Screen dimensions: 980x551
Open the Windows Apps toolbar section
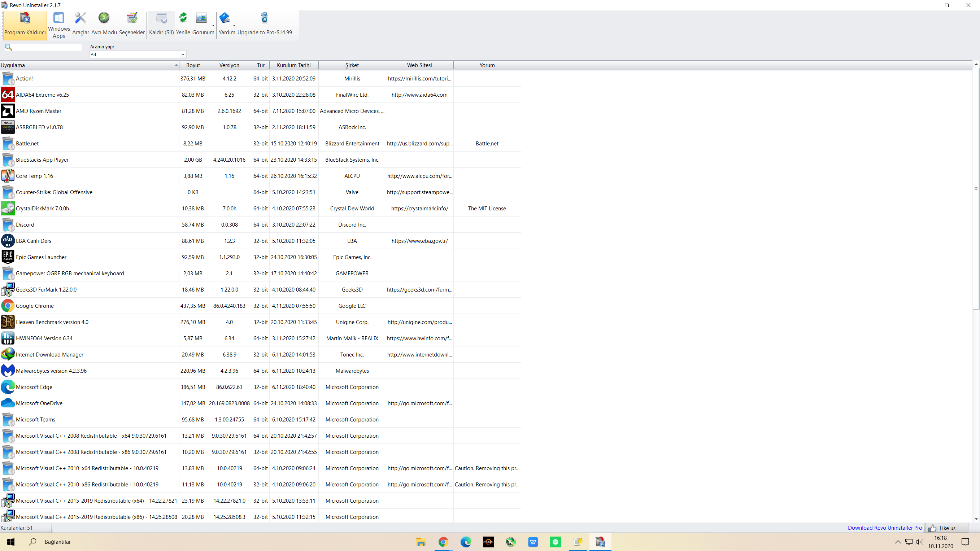click(58, 25)
